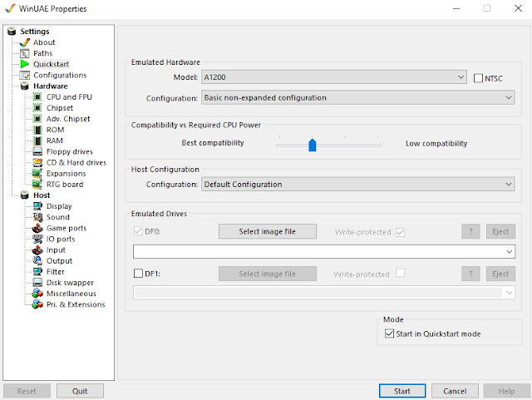
Task: Click the Quit button
Action: [80, 391]
